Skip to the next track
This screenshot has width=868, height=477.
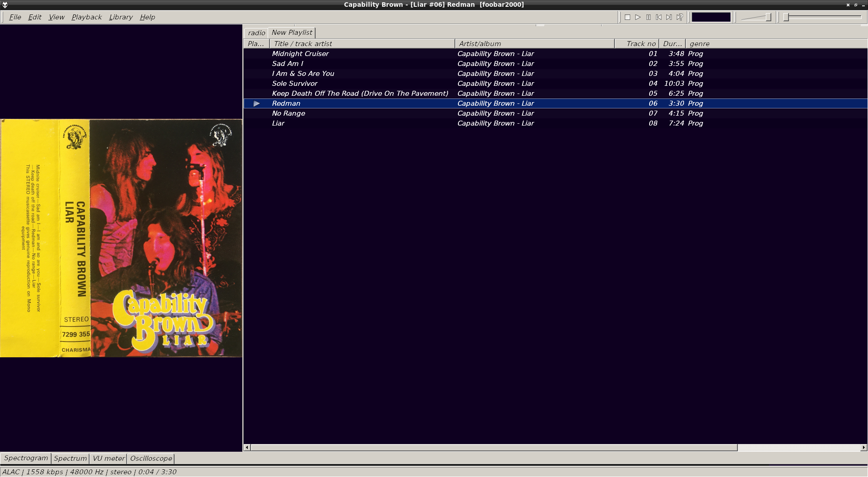pos(669,17)
